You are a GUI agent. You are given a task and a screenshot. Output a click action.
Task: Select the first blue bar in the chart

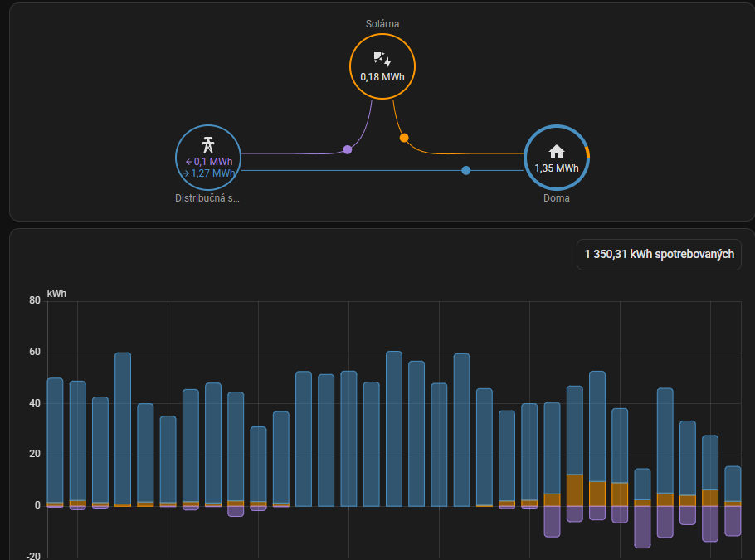coord(55,440)
